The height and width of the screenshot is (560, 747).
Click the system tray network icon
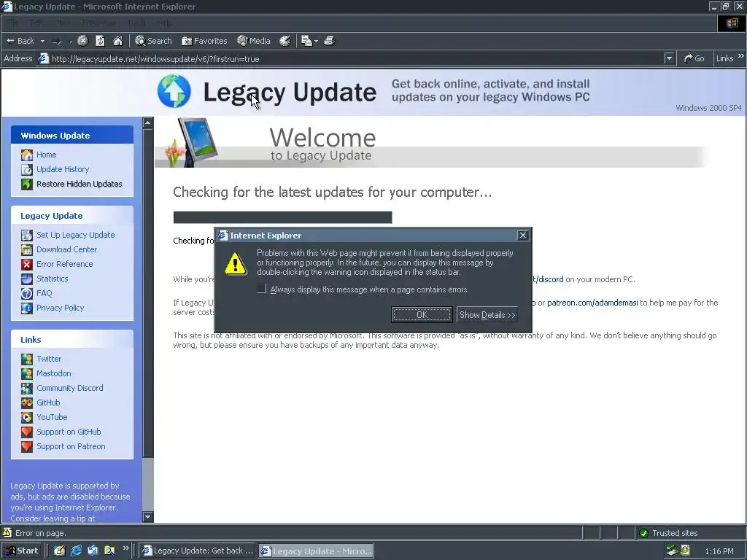click(672, 551)
